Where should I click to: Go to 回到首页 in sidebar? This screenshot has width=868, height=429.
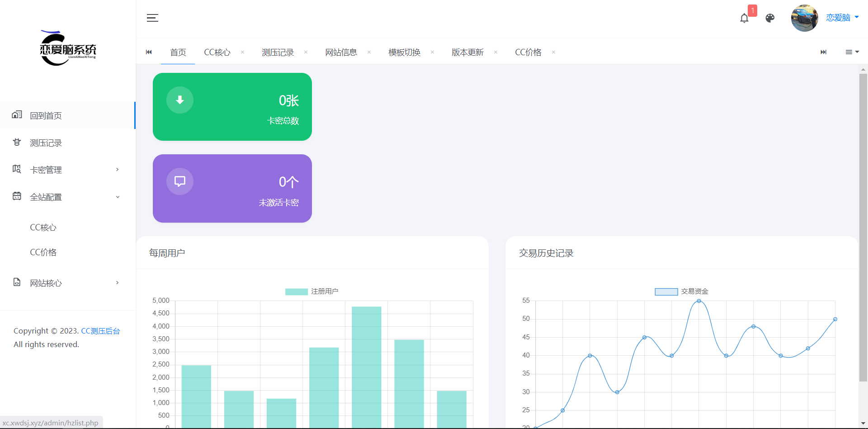tap(67, 115)
